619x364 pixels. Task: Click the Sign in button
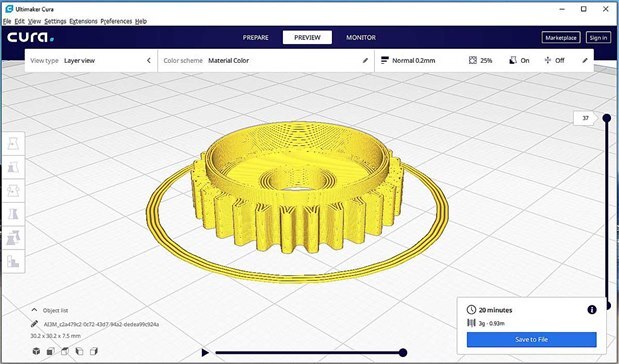598,38
